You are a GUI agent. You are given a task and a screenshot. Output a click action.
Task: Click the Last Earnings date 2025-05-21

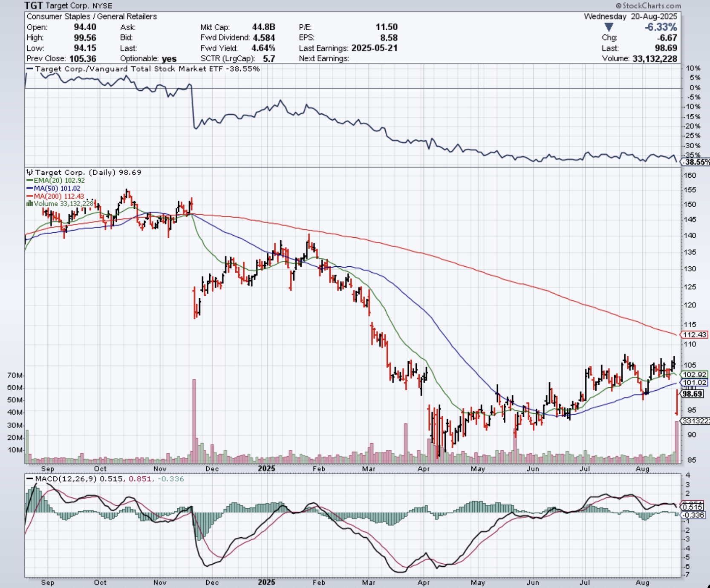click(x=374, y=48)
